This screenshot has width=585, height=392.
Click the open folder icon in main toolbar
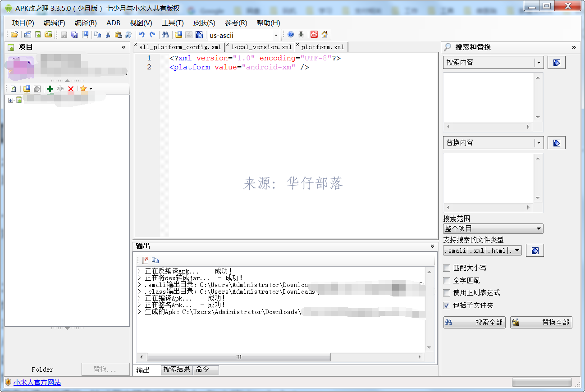pyautogui.click(x=14, y=35)
